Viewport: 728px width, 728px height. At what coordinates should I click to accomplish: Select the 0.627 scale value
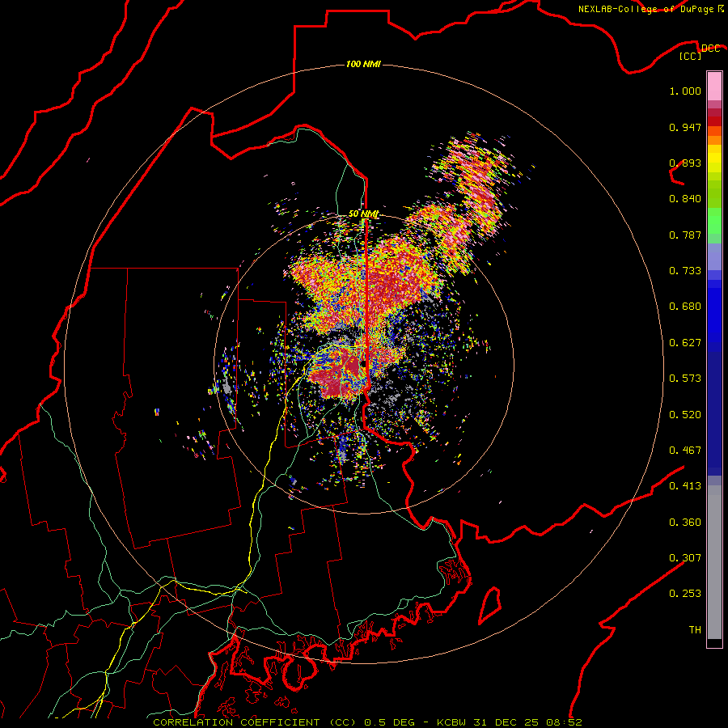click(x=685, y=343)
